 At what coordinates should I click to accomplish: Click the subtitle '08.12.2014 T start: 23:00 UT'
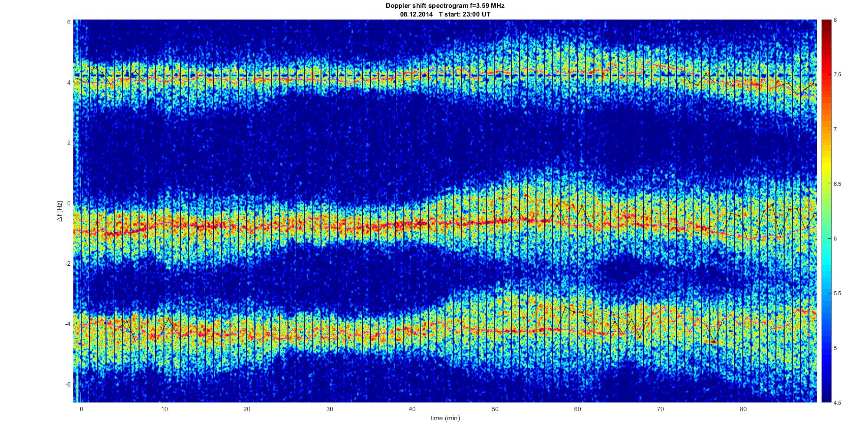[x=445, y=14]
